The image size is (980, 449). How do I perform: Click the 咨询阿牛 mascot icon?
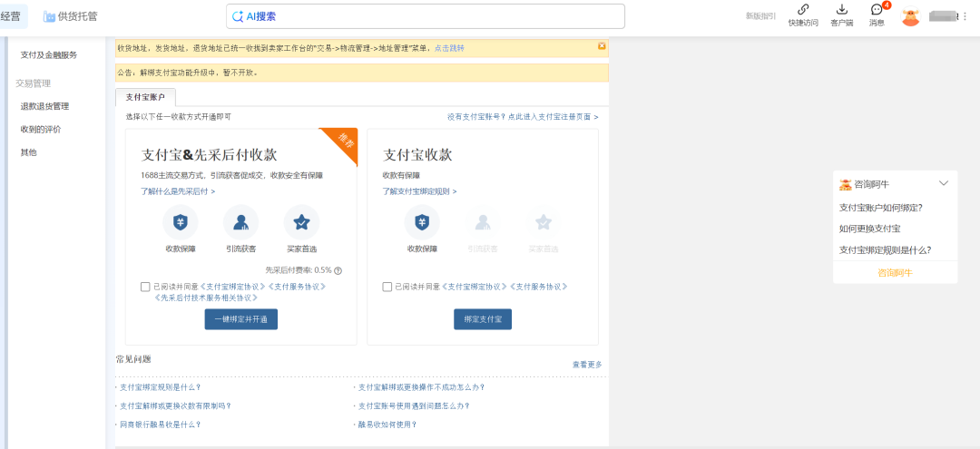(846, 184)
